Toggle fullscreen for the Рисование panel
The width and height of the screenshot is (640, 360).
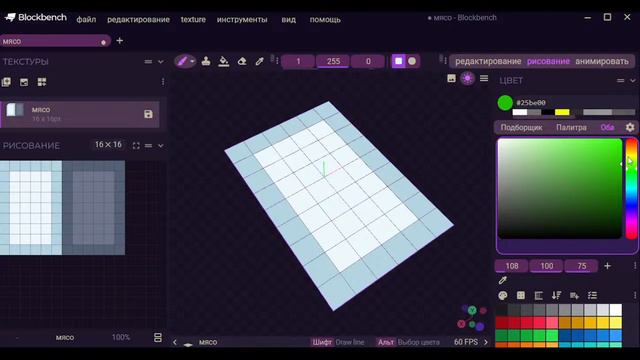click(x=136, y=145)
